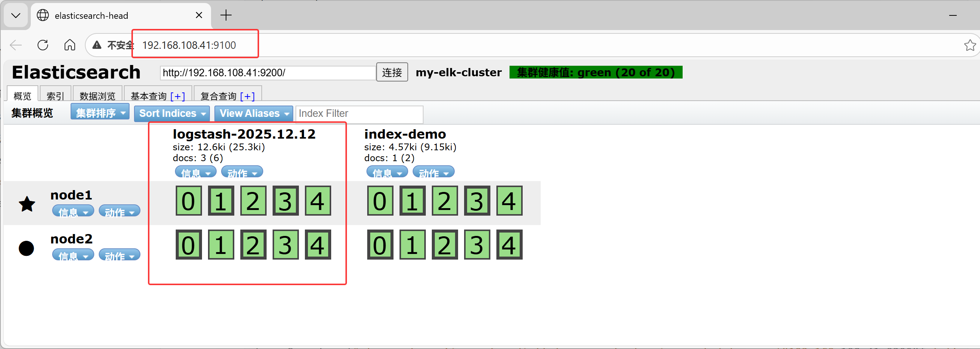Click logstash-2025.12.12 shard 2 on node1
Viewport: 980px width, 349px height.
253,201
